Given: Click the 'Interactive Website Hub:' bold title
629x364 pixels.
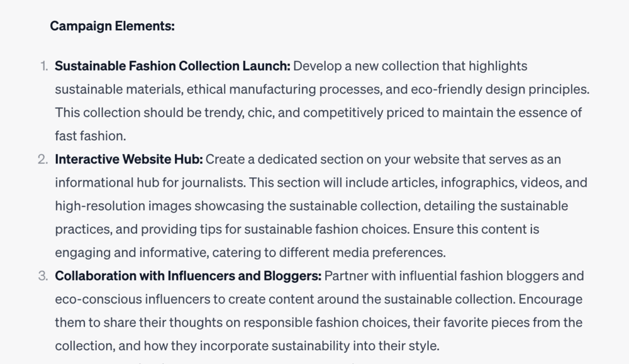Looking at the screenshot, I should (x=129, y=159).
